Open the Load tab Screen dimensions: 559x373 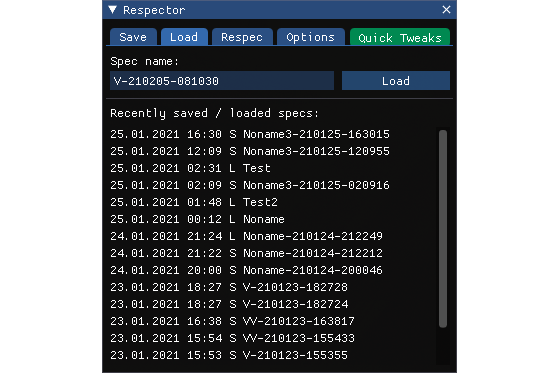click(x=184, y=37)
